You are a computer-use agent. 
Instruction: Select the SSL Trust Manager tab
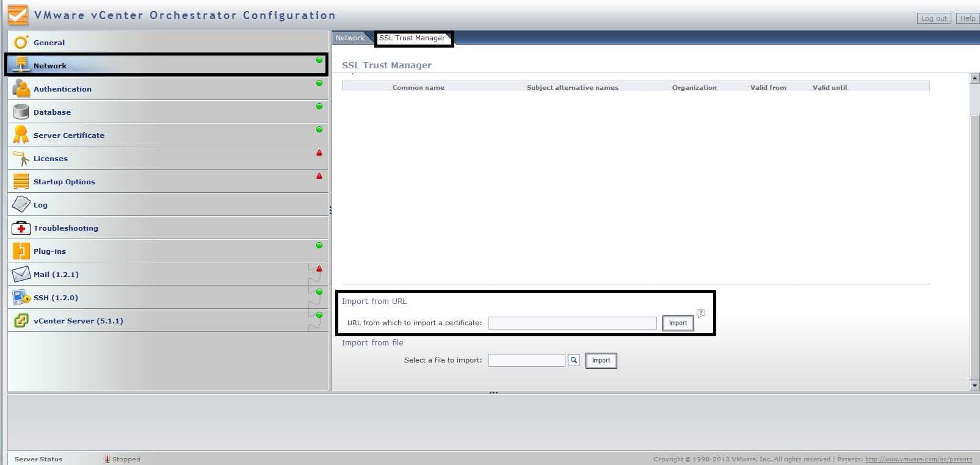(412, 38)
